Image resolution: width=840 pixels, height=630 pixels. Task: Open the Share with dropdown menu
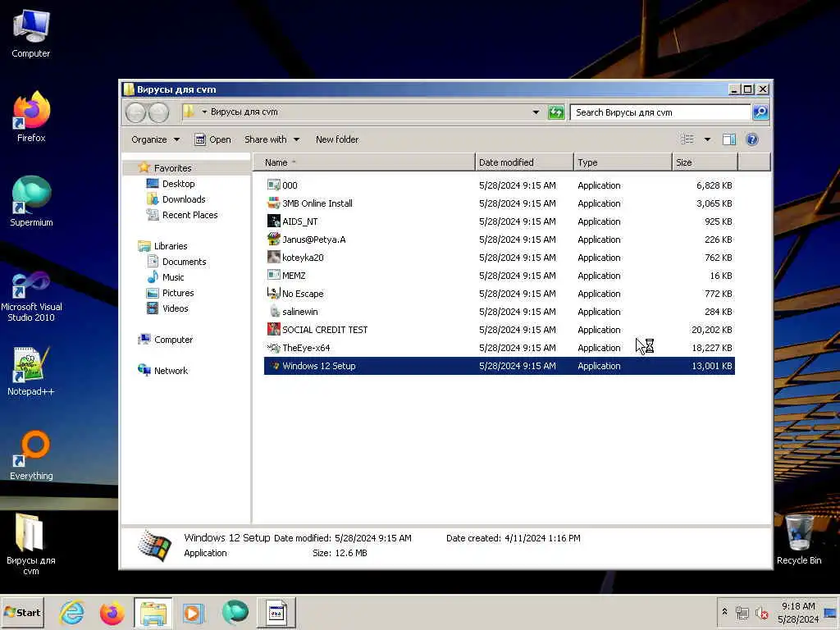[272, 139]
